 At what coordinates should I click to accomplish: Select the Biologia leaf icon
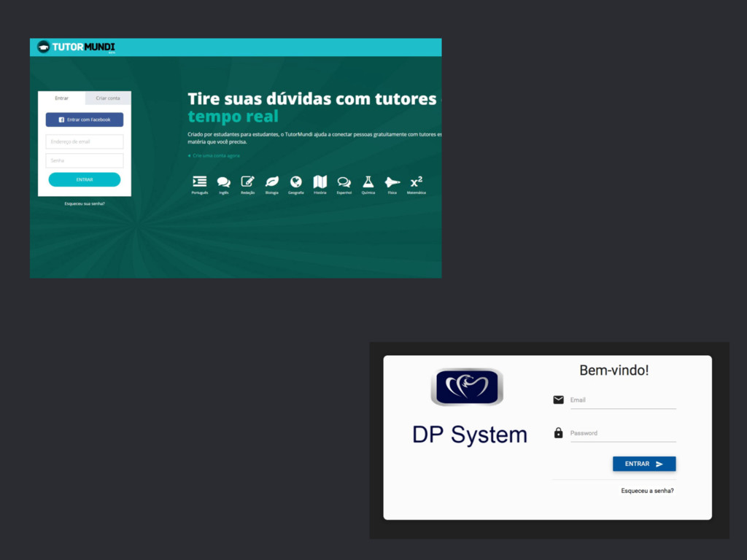pyautogui.click(x=271, y=182)
